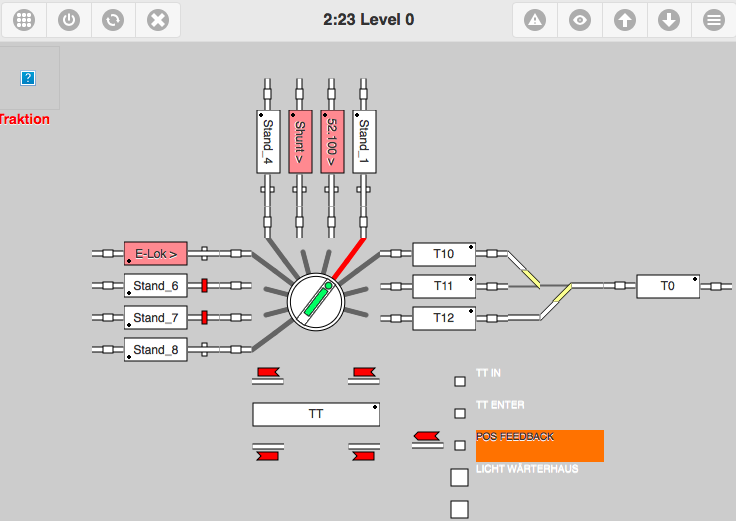Viewport: 736px width, 521px height.
Task: Toggle the track power button
Action: click(x=68, y=20)
